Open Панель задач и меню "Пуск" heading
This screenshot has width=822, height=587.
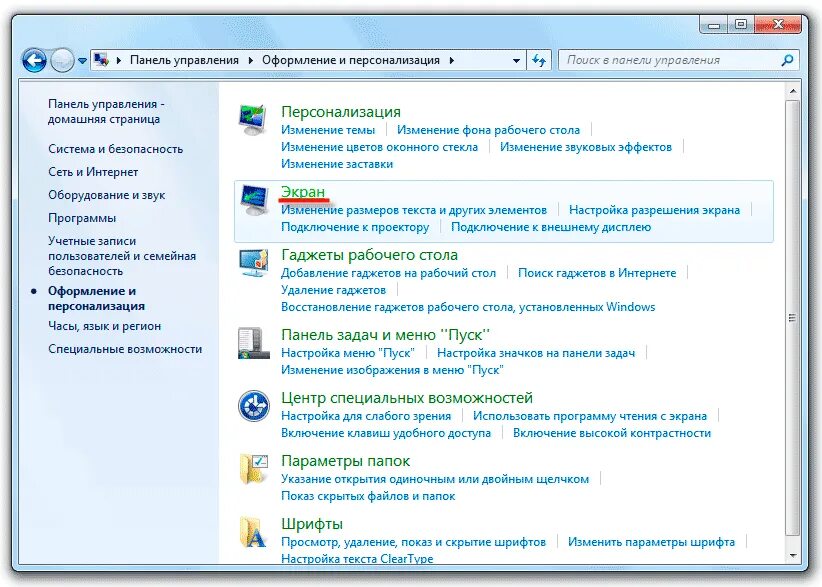pyautogui.click(x=385, y=335)
